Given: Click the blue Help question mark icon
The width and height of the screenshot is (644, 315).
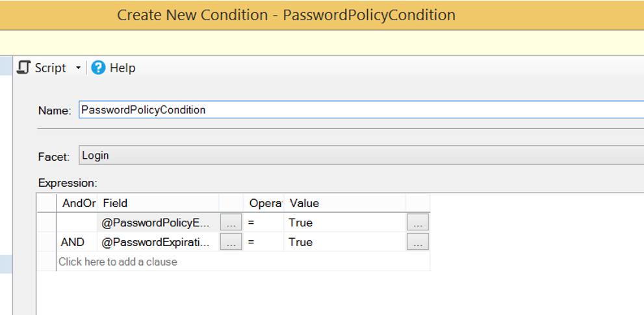Looking at the screenshot, I should (98, 68).
